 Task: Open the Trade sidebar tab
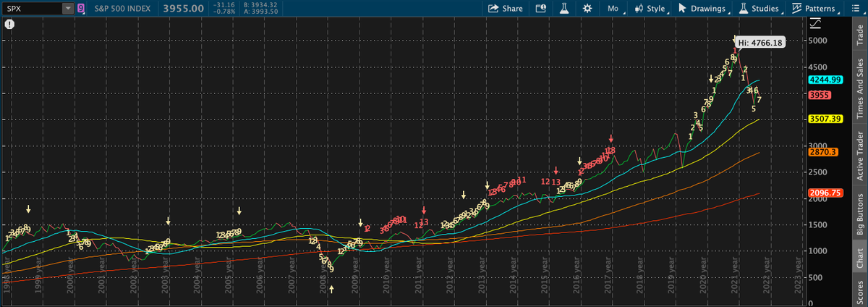click(860, 33)
